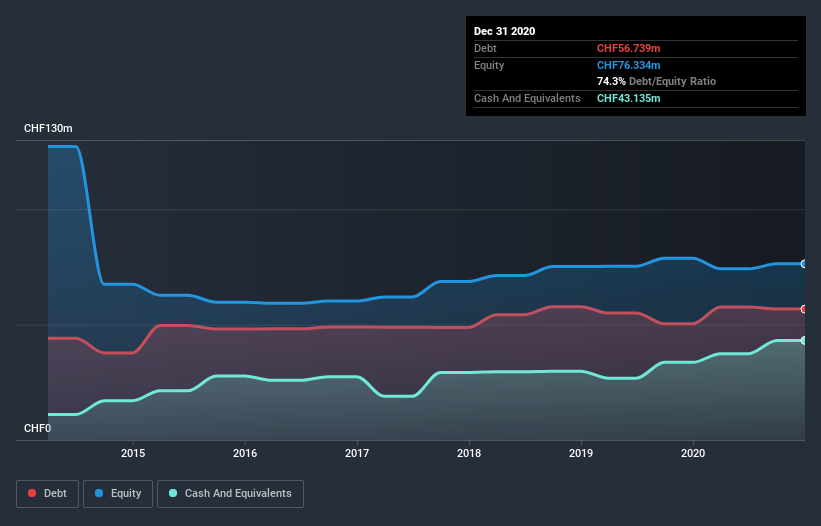Click the CHF43.135m cash value in the tooltip
The height and width of the screenshot is (526, 821).
[x=628, y=98]
